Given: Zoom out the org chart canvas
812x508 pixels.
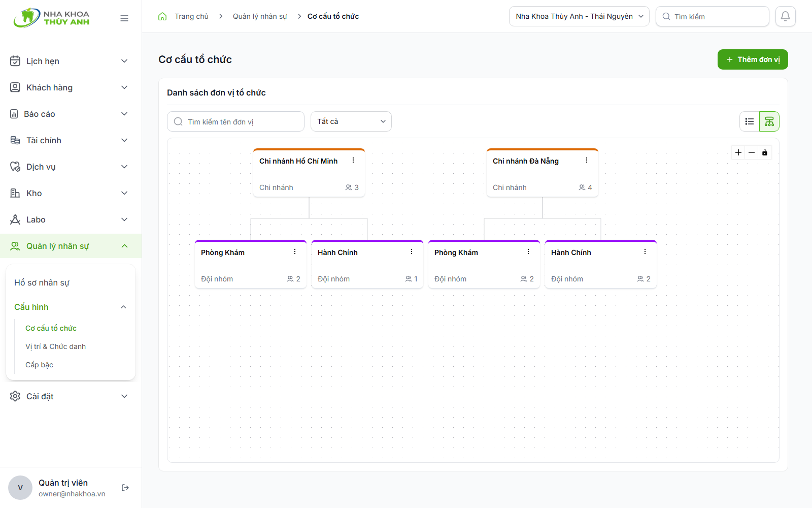Looking at the screenshot, I should pyautogui.click(x=752, y=152).
